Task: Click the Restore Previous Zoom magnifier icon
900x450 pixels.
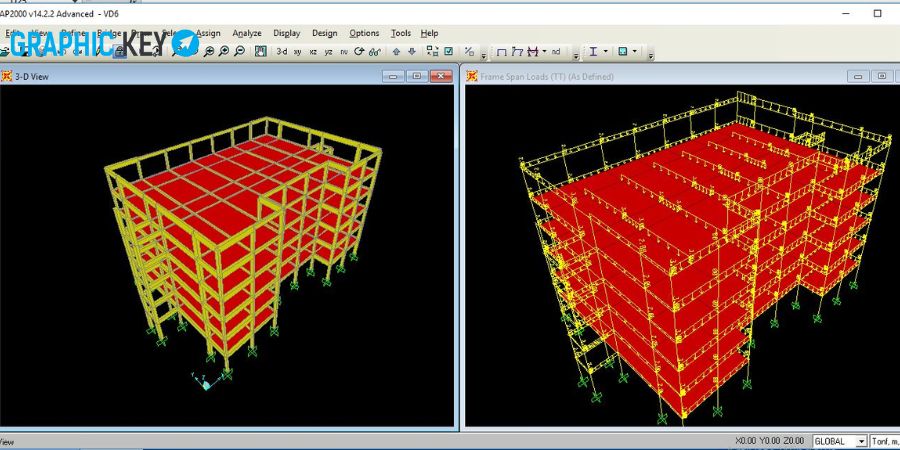Action: coord(208,52)
